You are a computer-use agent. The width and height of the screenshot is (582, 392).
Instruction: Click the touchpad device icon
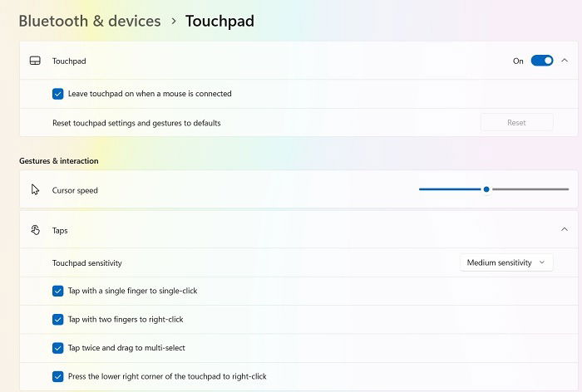pyautogui.click(x=35, y=61)
